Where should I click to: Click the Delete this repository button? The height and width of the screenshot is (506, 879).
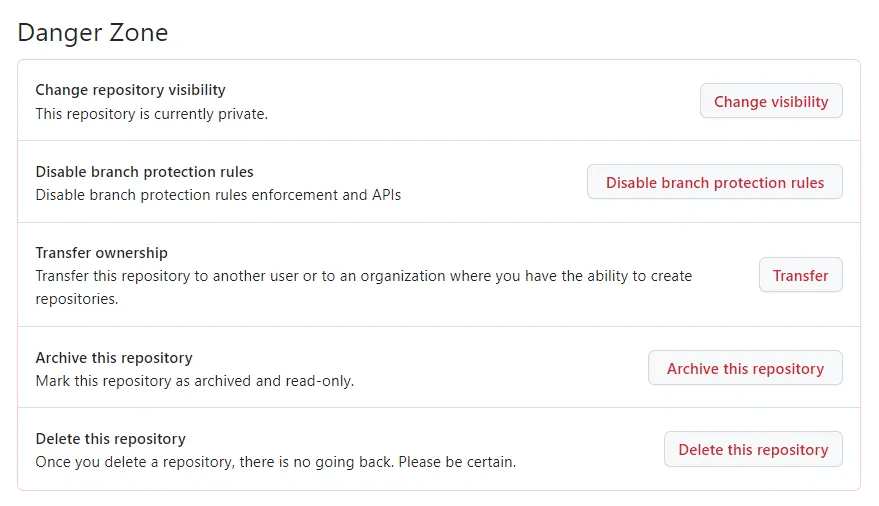(753, 449)
